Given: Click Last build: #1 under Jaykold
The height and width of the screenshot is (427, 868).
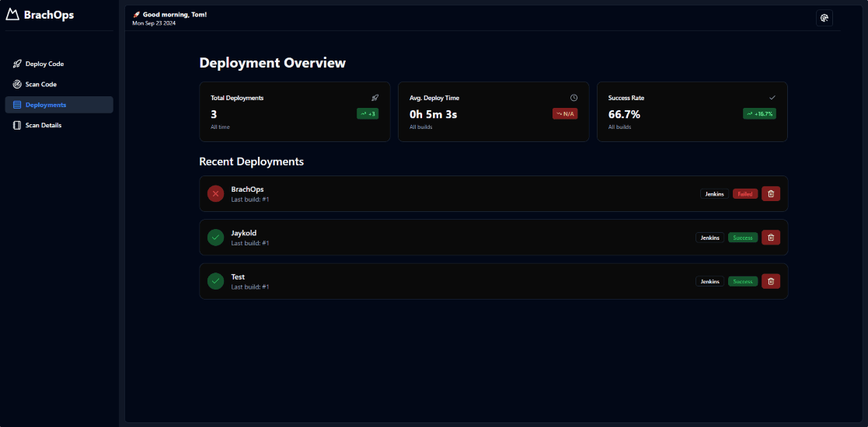Looking at the screenshot, I should 249,243.
